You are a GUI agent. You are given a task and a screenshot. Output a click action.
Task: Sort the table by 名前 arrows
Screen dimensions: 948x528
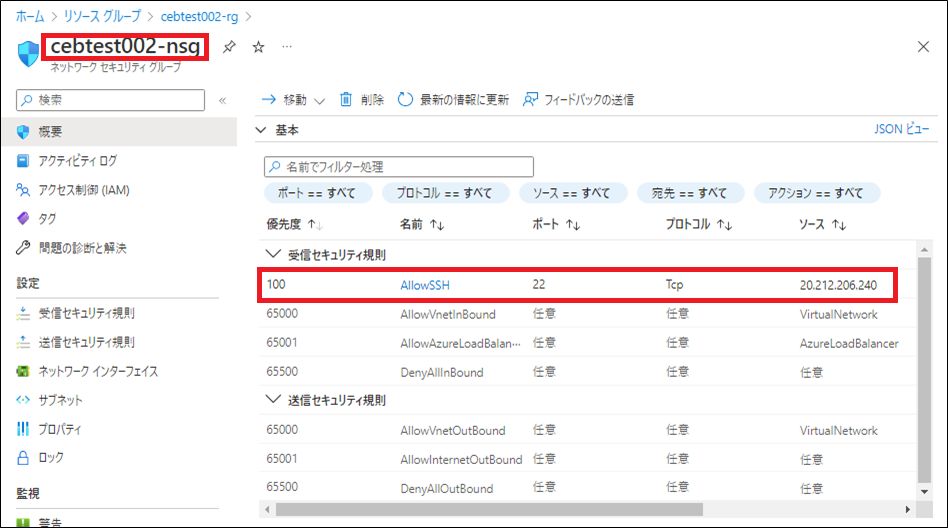tap(437, 225)
